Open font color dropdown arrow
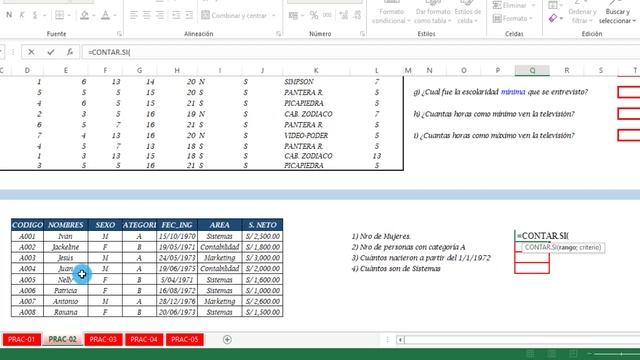Screen dimensions: 640x360 coord(115,16)
